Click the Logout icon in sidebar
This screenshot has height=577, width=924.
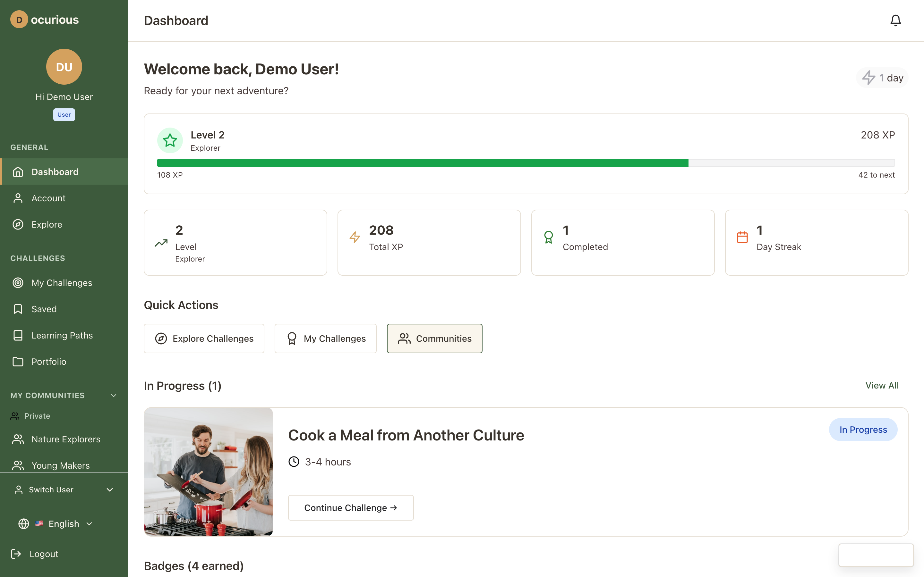(x=16, y=554)
